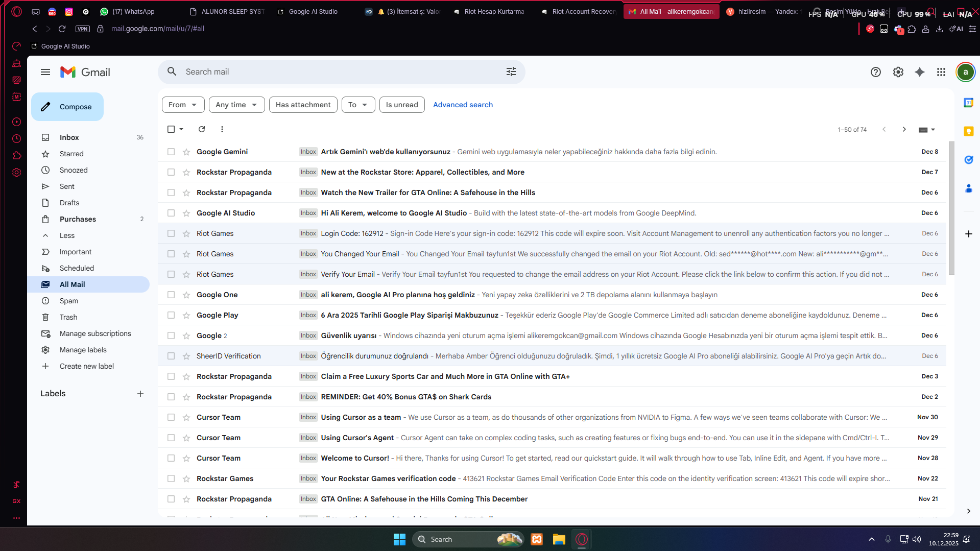
Task: Switch to Riot Hesap Kurtarma tab
Action: point(491,12)
